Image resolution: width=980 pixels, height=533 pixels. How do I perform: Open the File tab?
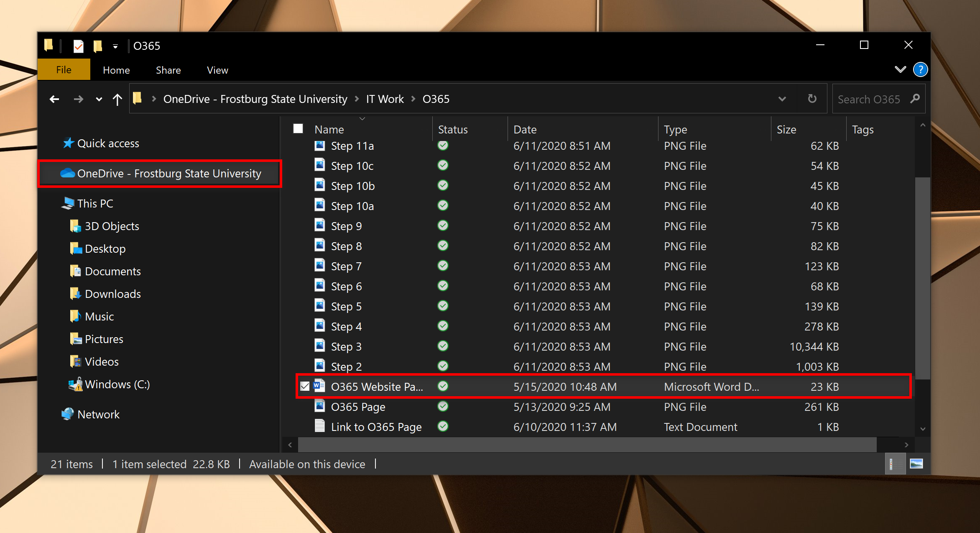64,70
